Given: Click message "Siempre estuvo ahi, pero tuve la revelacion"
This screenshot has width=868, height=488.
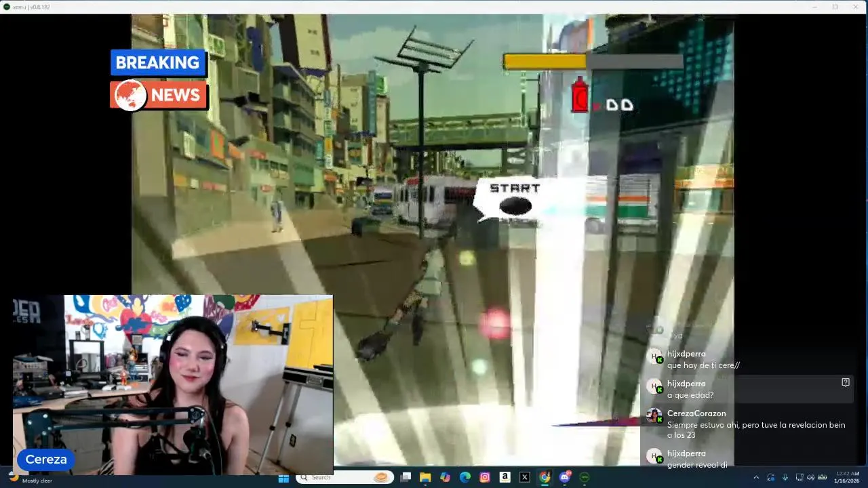Looking at the screenshot, I should click(x=756, y=430).
